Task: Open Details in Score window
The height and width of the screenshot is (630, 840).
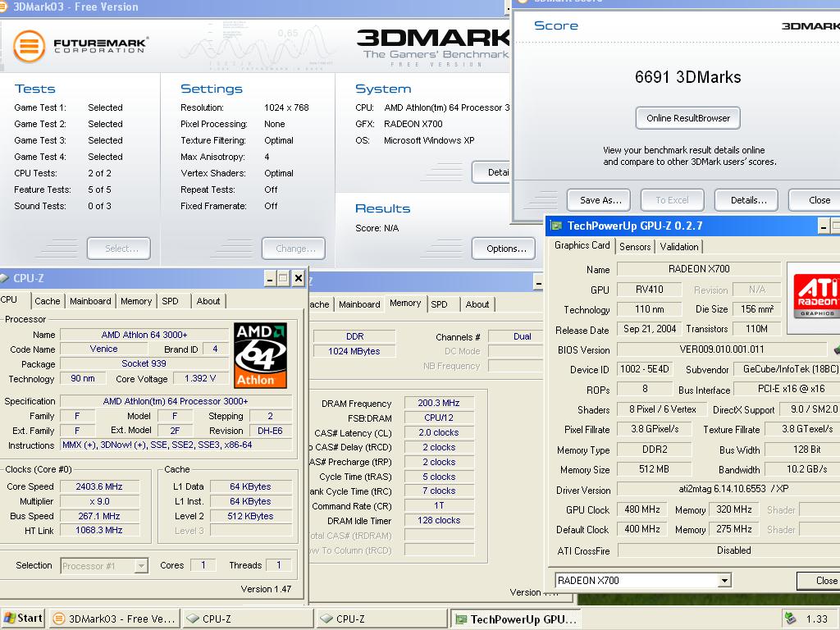Action: (746, 200)
